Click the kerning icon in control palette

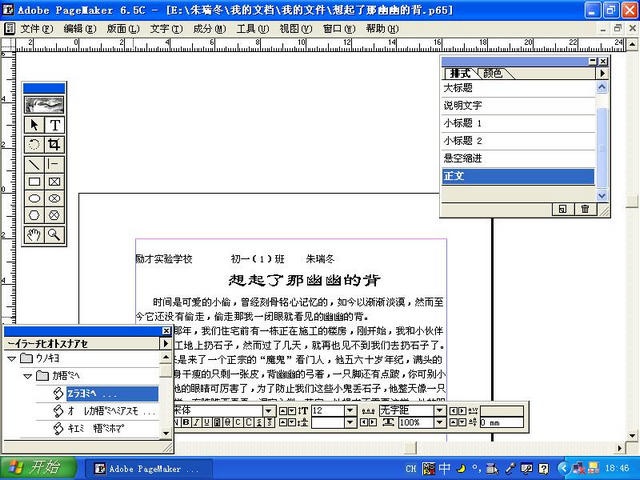tap(473, 411)
